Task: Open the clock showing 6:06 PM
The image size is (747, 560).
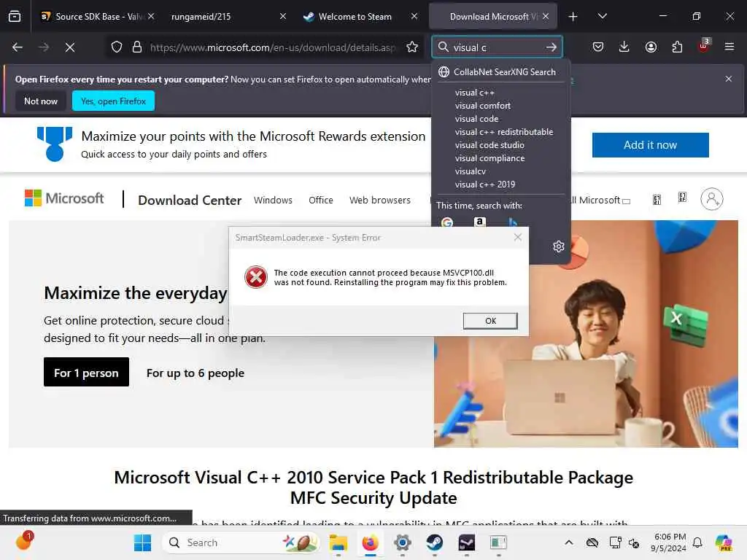Action: (x=669, y=542)
